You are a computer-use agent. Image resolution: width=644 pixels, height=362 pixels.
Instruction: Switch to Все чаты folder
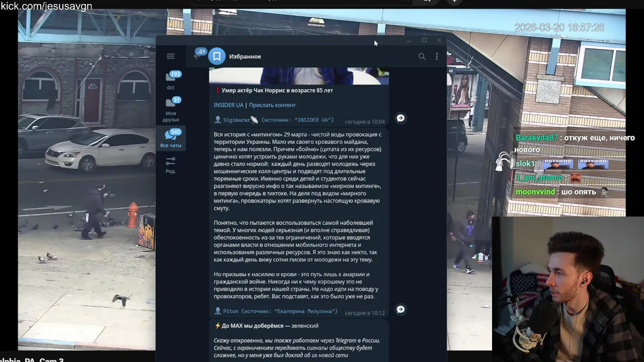pos(171,138)
